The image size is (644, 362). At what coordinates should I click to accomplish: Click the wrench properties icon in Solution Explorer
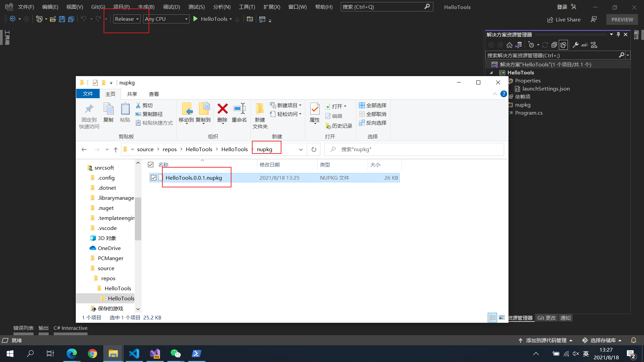pyautogui.click(x=576, y=45)
